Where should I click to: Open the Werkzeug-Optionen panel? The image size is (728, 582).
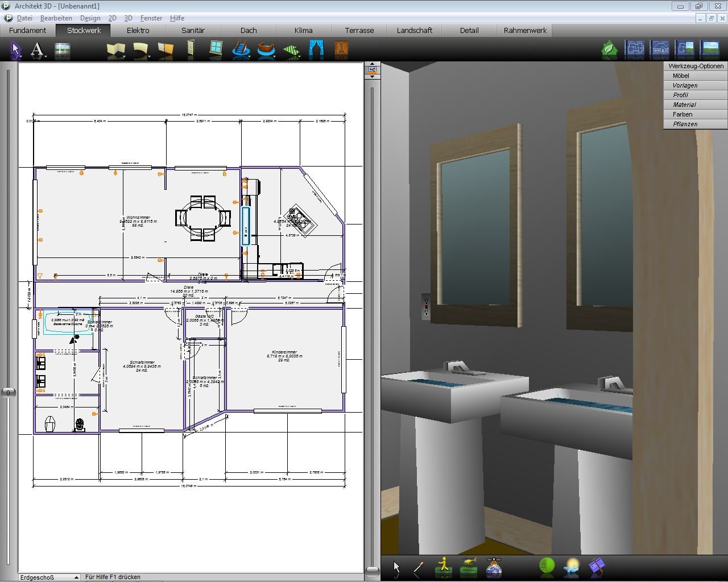(x=696, y=66)
